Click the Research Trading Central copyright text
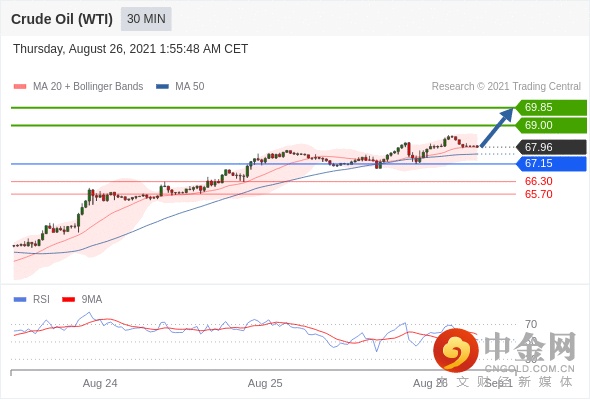This screenshot has width=590, height=400. coord(506,87)
